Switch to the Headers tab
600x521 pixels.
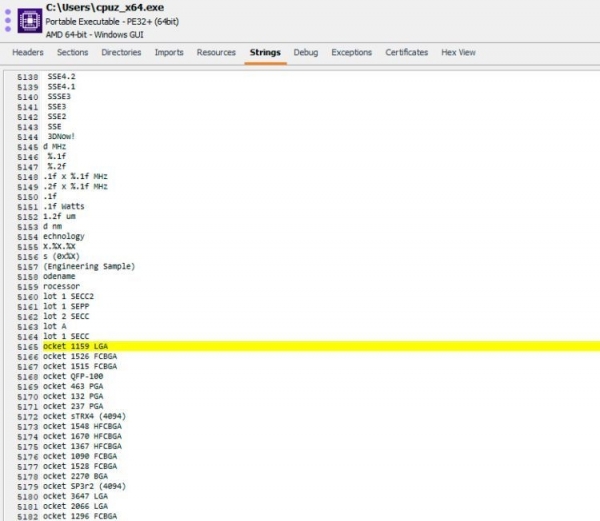click(x=27, y=52)
